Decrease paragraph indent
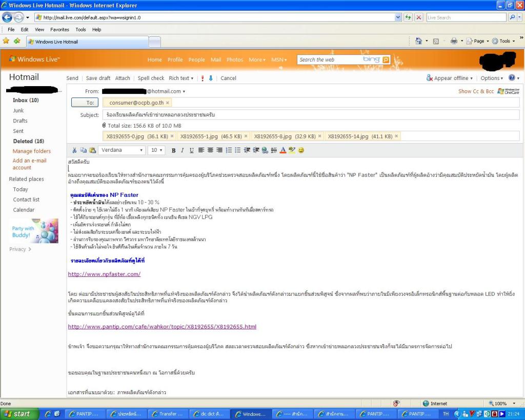 (x=247, y=150)
